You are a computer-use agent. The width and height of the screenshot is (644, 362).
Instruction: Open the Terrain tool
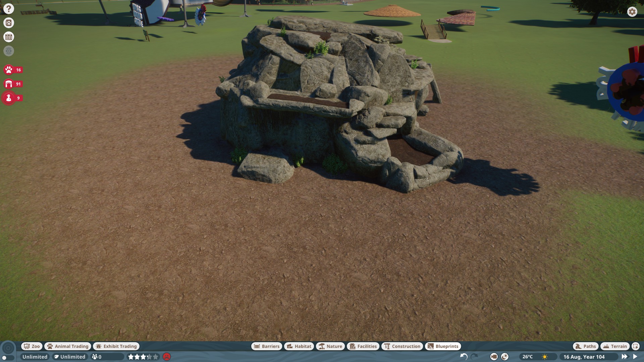(615, 346)
